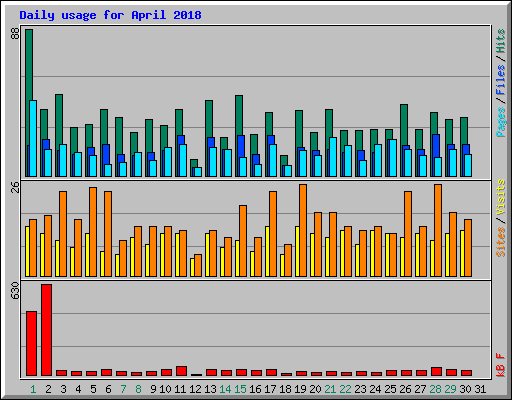Click the yellow Sites bar for day 19
The width and height of the screenshot is (512, 400).
coord(297,251)
